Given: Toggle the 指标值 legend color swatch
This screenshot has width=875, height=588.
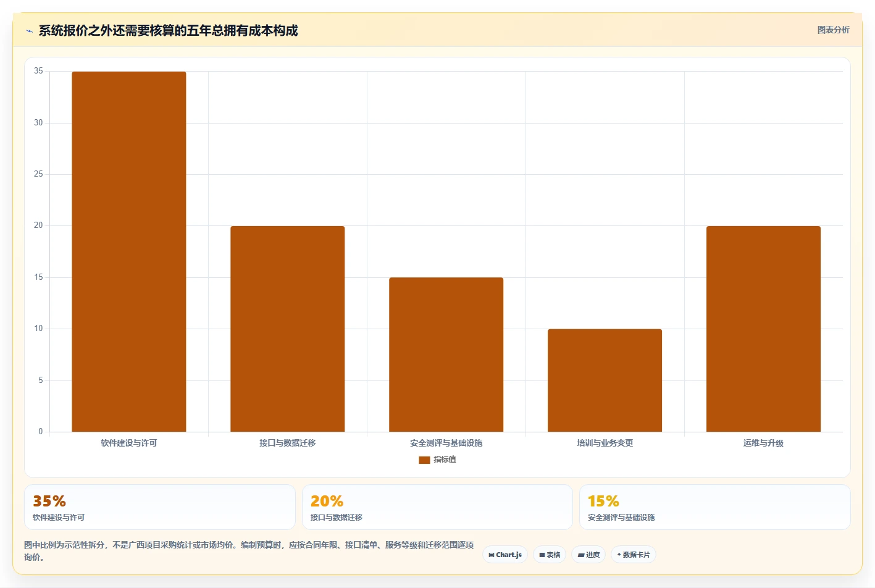Looking at the screenshot, I should [424, 460].
